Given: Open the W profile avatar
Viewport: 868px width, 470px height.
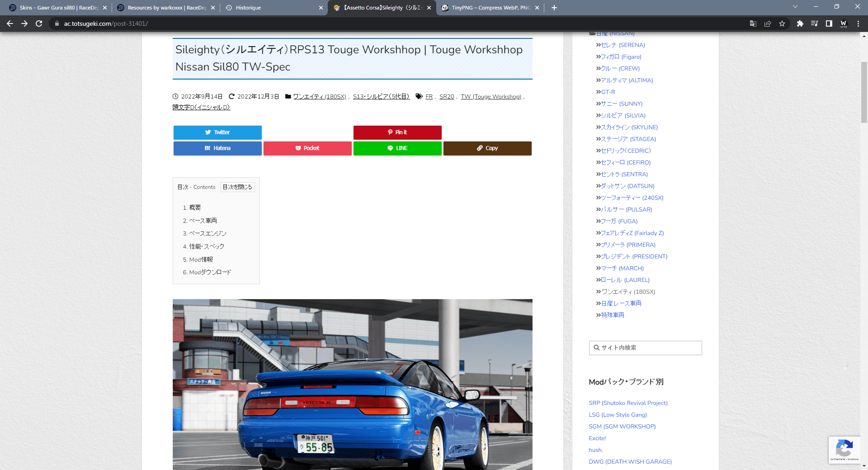Looking at the screenshot, I should coord(843,23).
